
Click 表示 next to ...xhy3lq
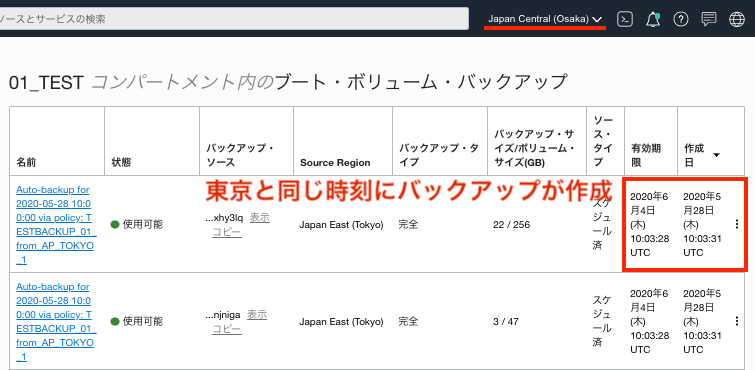tap(260, 218)
